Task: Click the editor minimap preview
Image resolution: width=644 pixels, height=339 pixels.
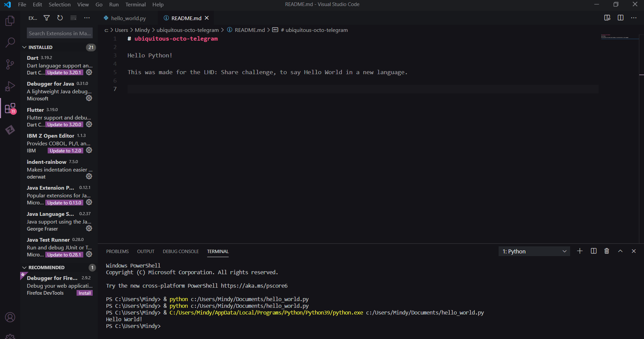Action: point(619,36)
